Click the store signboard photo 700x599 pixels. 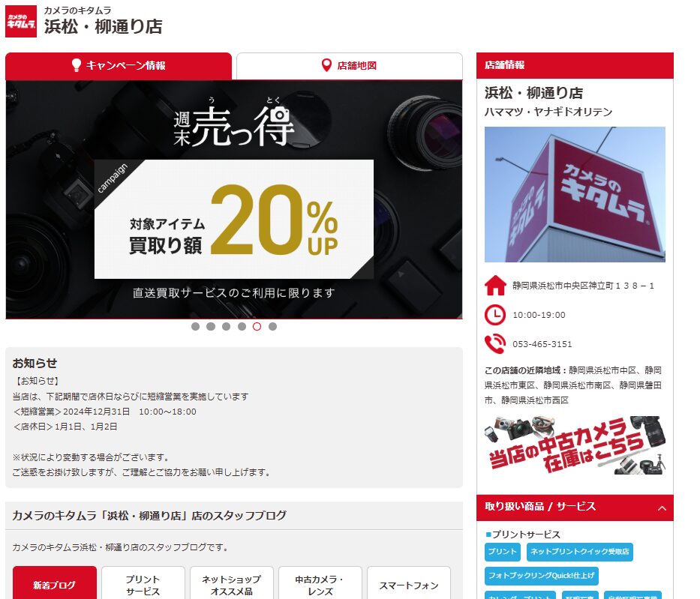575,194
